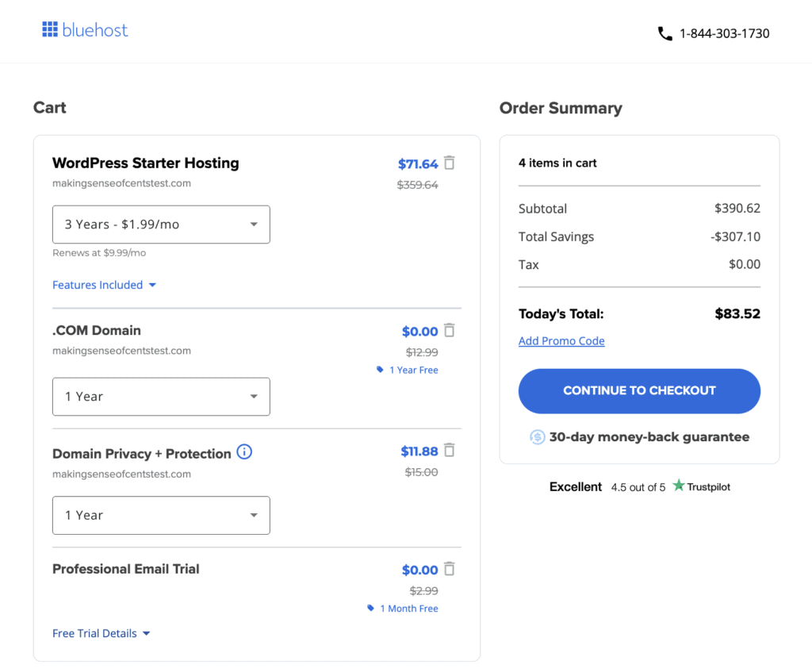Delete WordPress Starter Hosting with trash icon
The height and width of the screenshot is (672, 812).
[450, 163]
